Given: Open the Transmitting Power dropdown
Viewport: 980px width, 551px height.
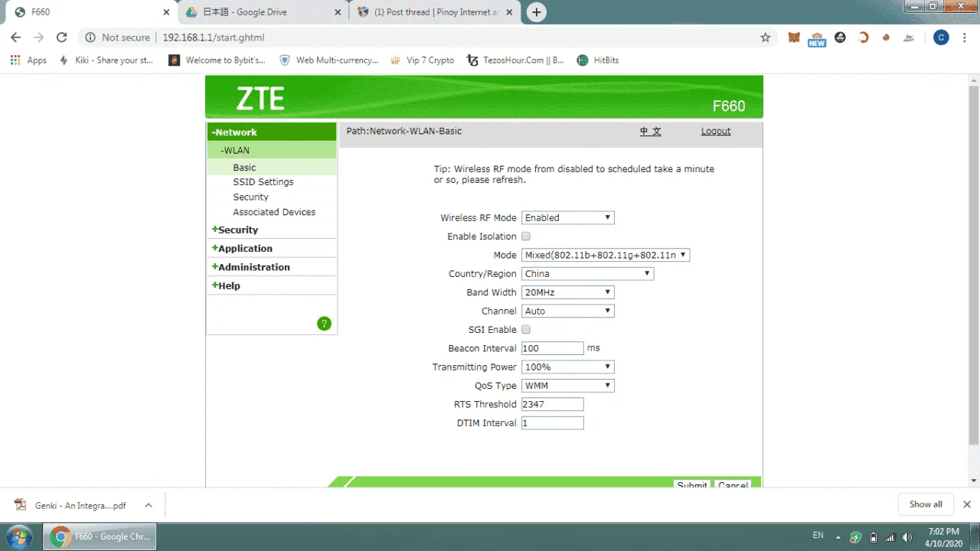Looking at the screenshot, I should [x=568, y=367].
